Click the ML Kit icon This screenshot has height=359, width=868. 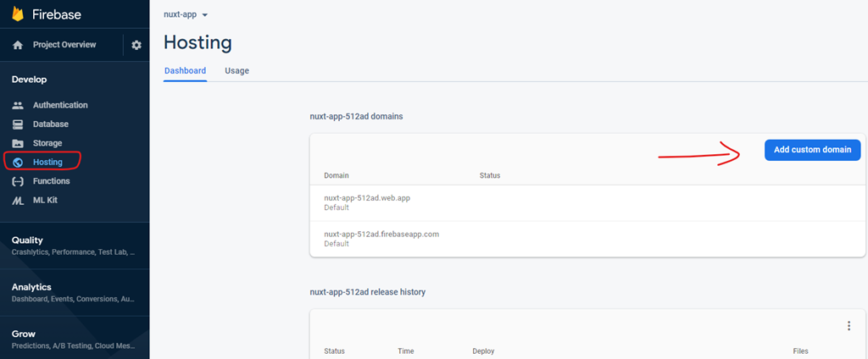pyautogui.click(x=18, y=201)
